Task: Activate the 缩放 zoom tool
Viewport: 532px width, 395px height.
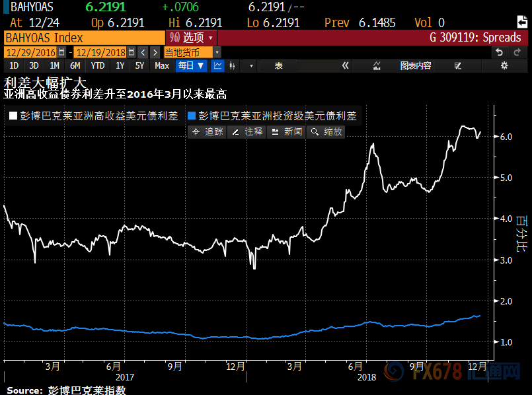Action: tap(326, 131)
